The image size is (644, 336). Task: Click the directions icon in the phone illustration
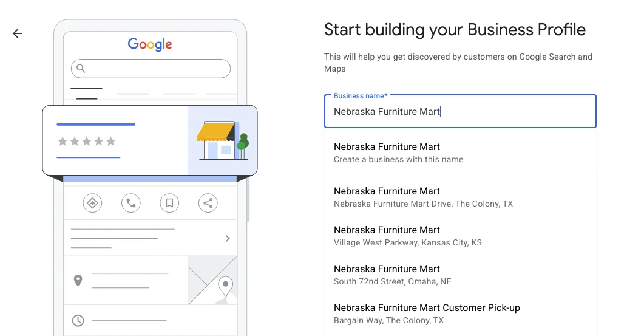92,203
